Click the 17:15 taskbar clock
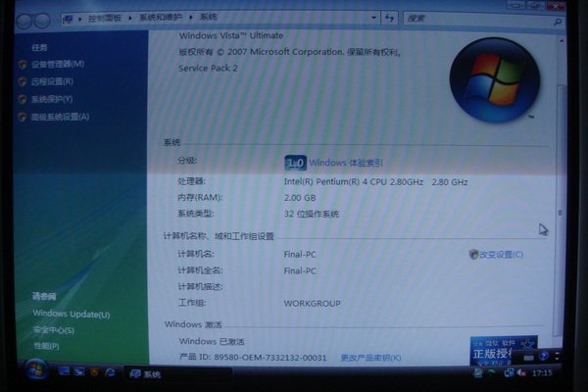Viewport: 588px width, 392px height. coord(542,372)
